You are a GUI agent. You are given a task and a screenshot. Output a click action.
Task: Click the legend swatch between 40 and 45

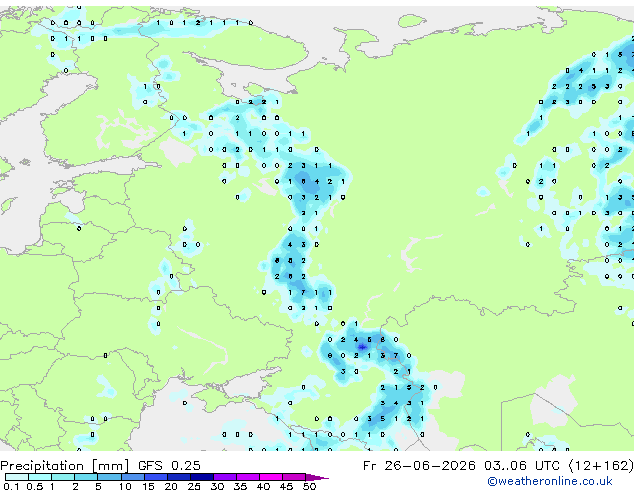[271, 477]
